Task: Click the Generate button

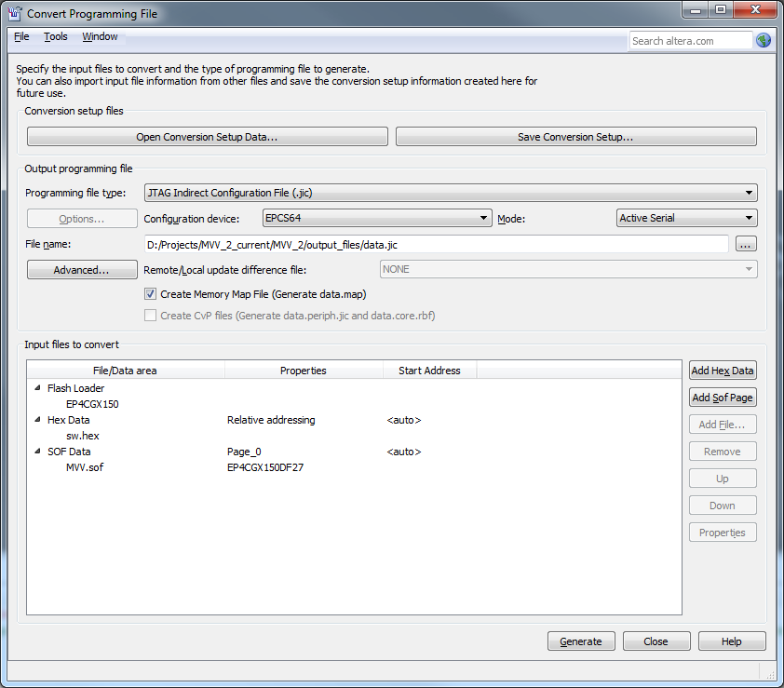Action: [581, 641]
